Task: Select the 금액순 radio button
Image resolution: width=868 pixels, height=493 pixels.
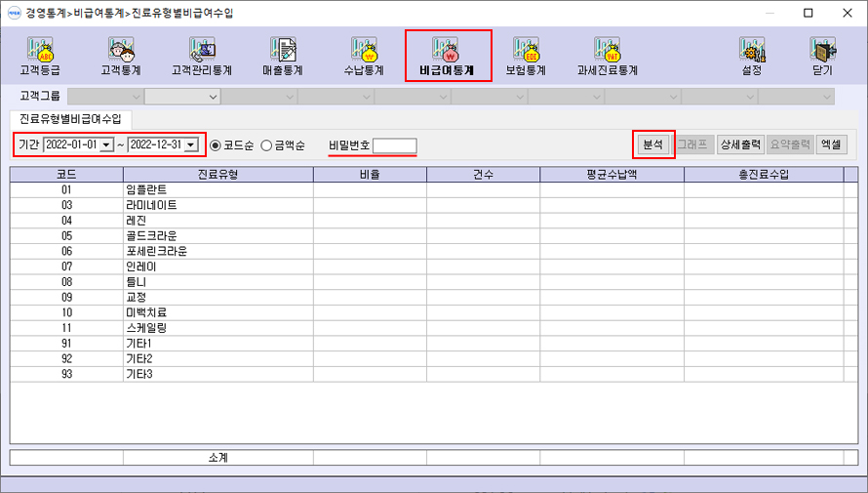Action: point(266,144)
